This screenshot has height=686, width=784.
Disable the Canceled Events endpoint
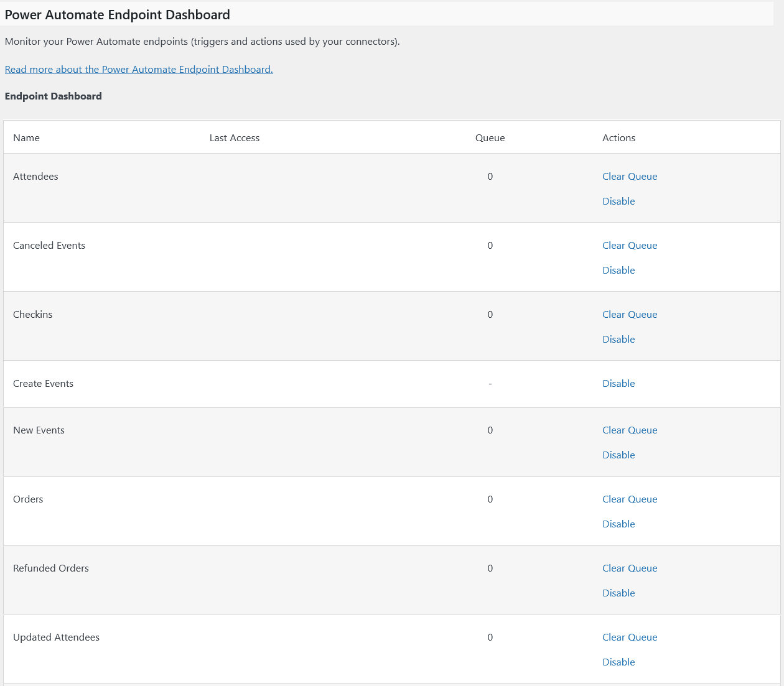coord(618,270)
